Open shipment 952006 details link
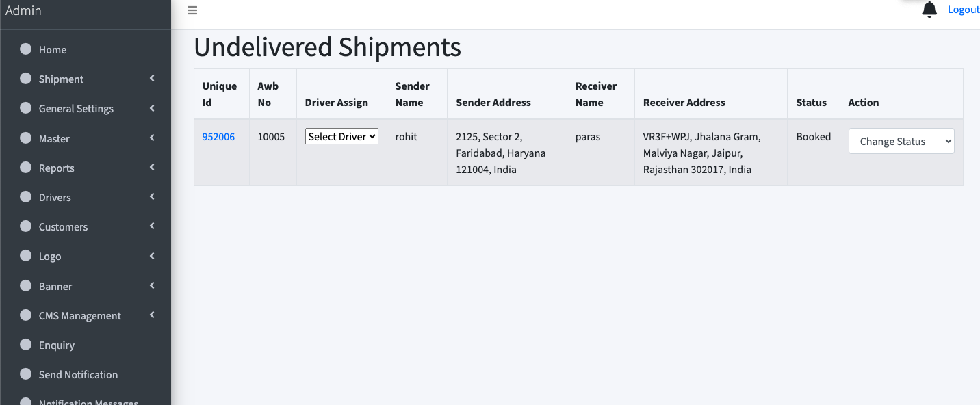Image resolution: width=980 pixels, height=405 pixels. click(x=218, y=136)
